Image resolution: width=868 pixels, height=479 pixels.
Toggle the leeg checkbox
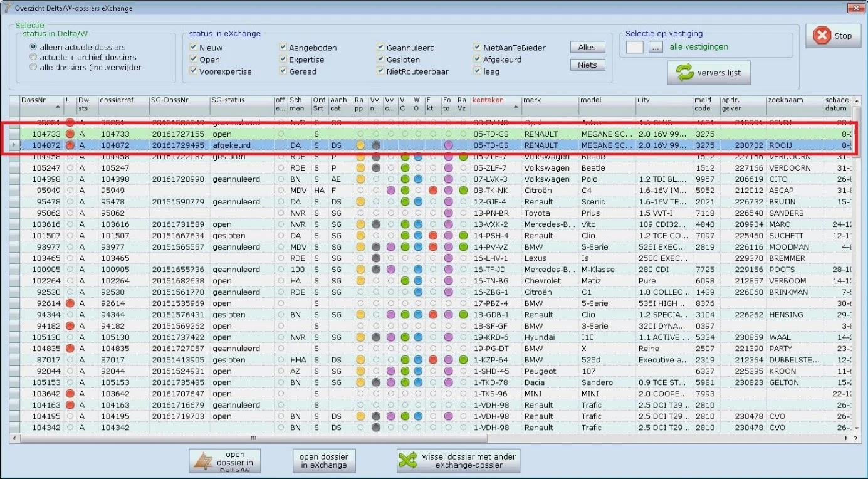pyautogui.click(x=478, y=71)
